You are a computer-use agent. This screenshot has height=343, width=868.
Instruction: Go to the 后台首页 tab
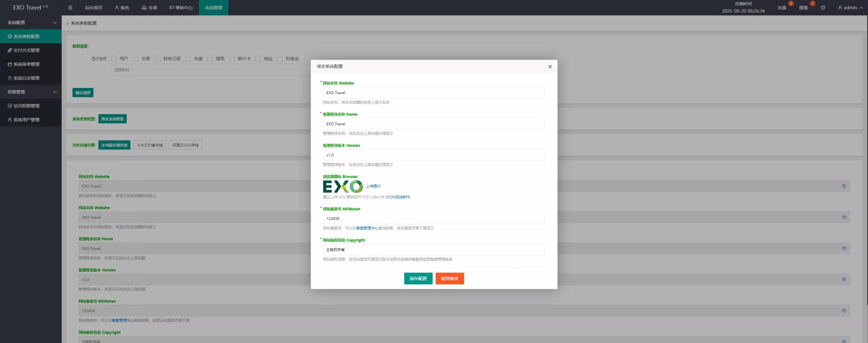point(93,7)
